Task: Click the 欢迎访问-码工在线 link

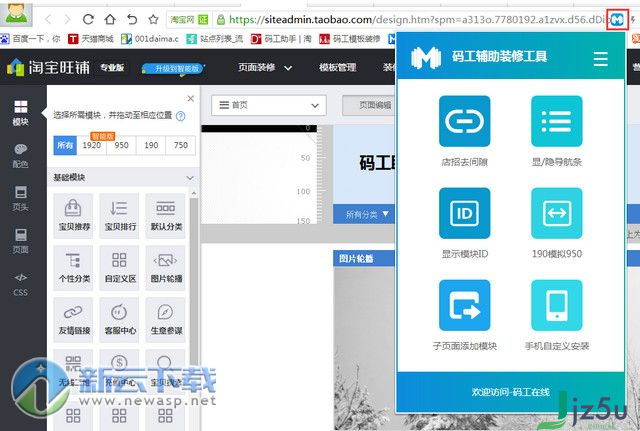Action: (510, 392)
